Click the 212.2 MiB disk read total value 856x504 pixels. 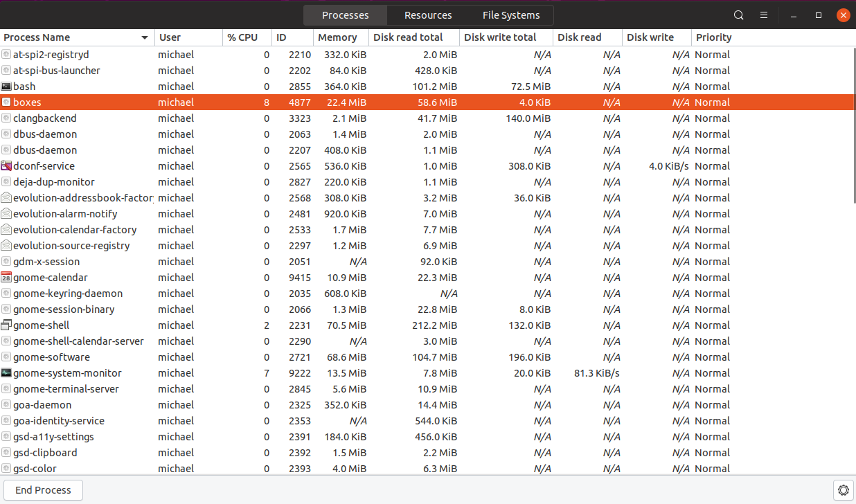coord(434,325)
